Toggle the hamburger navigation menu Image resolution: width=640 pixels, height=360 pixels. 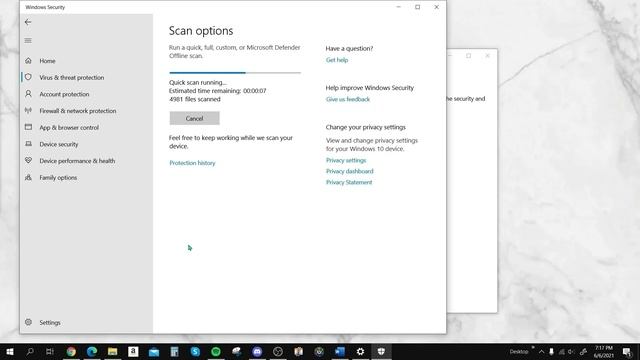click(28, 40)
